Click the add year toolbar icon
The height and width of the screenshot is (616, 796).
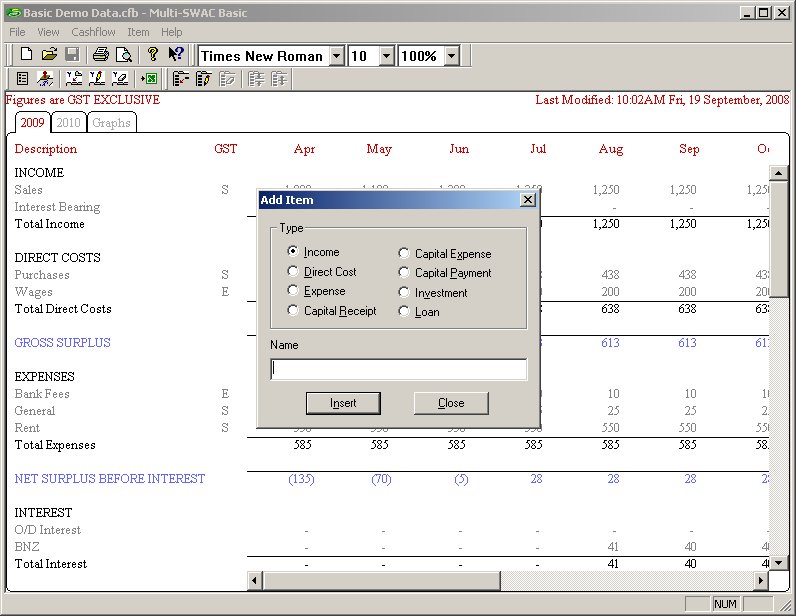[74, 79]
